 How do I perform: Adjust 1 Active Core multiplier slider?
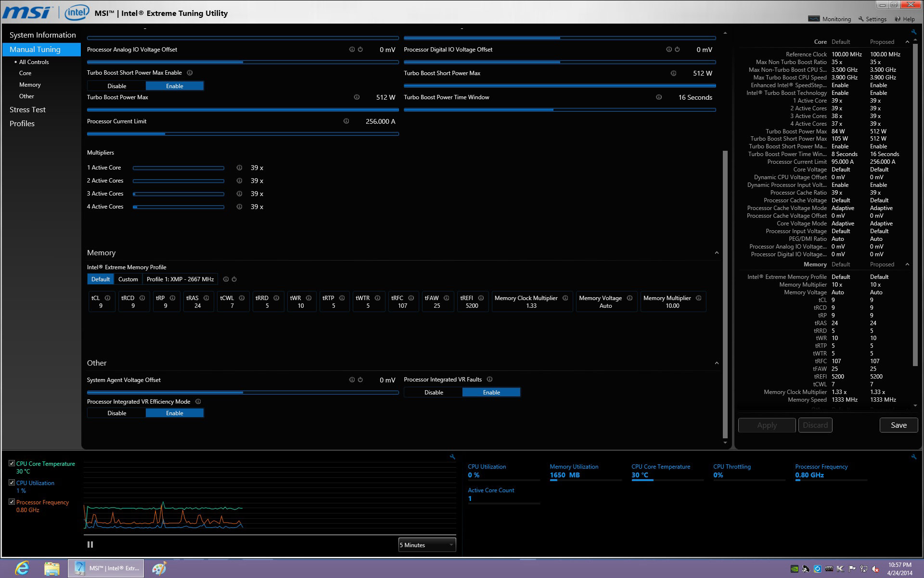point(179,168)
